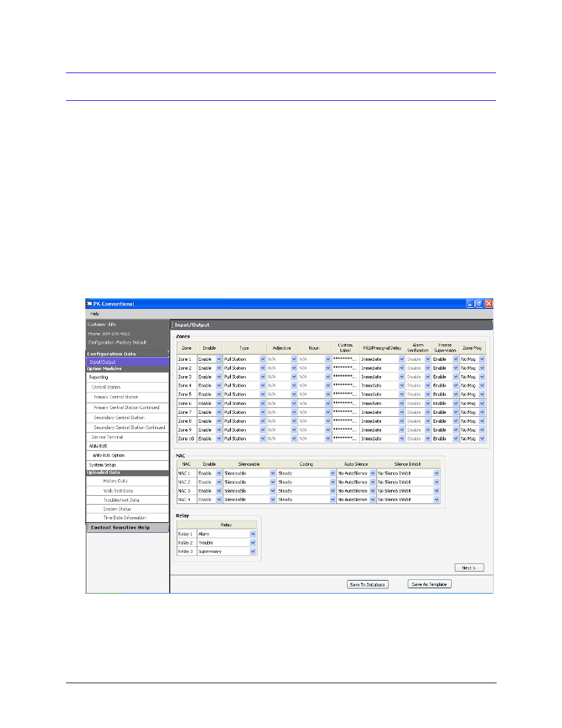
Task: Open Zone 6 Enable dropdown
Action: (x=219, y=403)
